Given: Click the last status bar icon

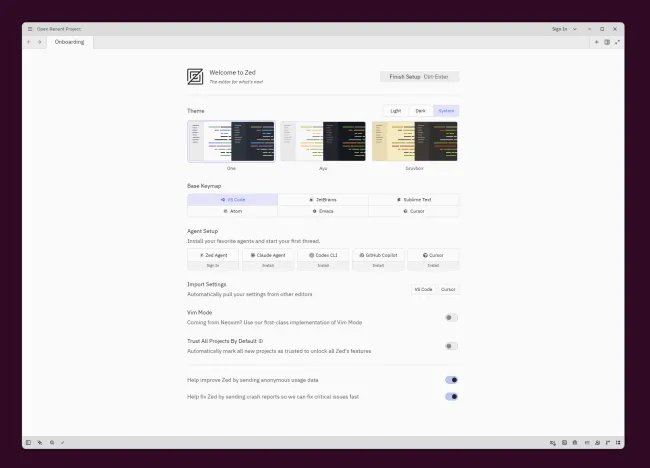Looking at the screenshot, I should [618, 443].
